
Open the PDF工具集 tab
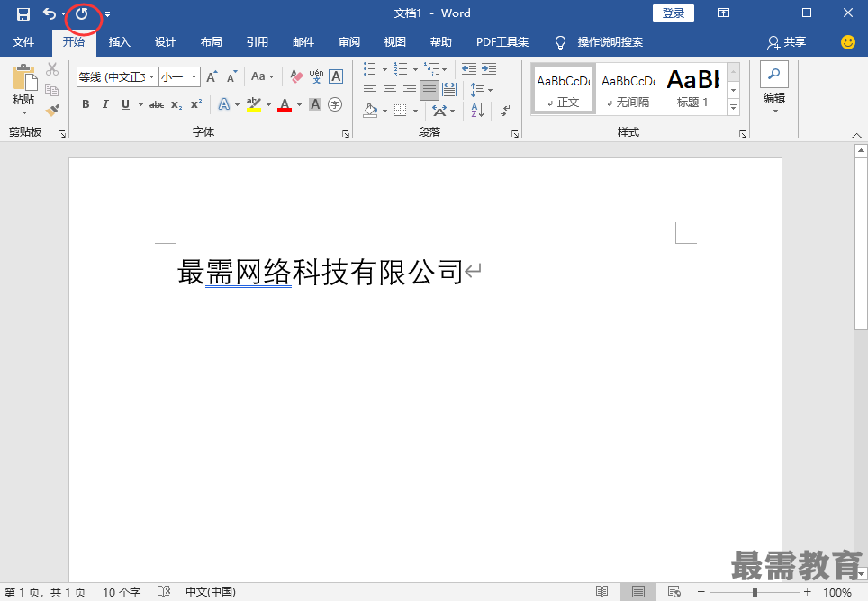[x=502, y=42]
